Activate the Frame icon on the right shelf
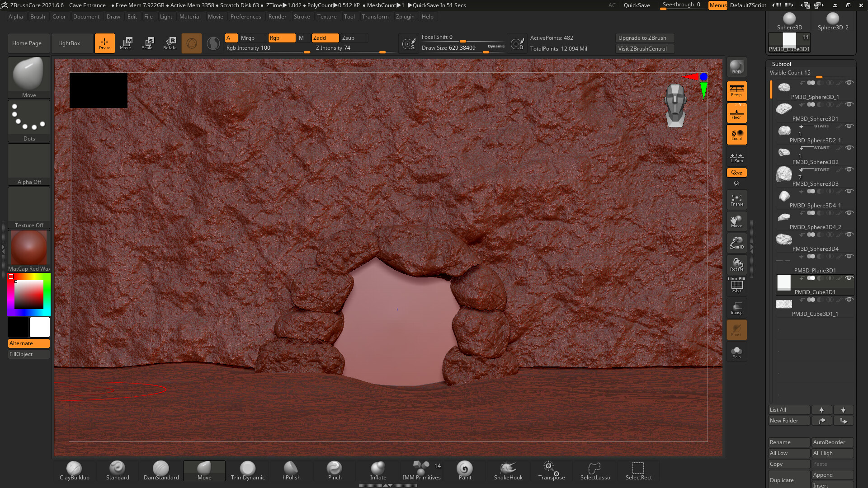Screen dimensions: 868x488 click(x=736, y=199)
